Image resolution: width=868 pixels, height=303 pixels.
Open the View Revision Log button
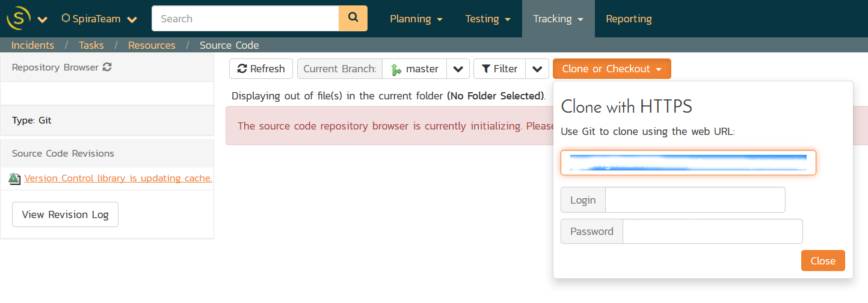pyautogui.click(x=65, y=214)
